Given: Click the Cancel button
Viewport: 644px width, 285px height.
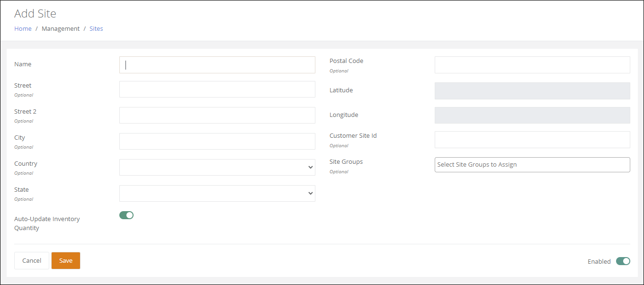Looking at the screenshot, I should pyautogui.click(x=32, y=260).
